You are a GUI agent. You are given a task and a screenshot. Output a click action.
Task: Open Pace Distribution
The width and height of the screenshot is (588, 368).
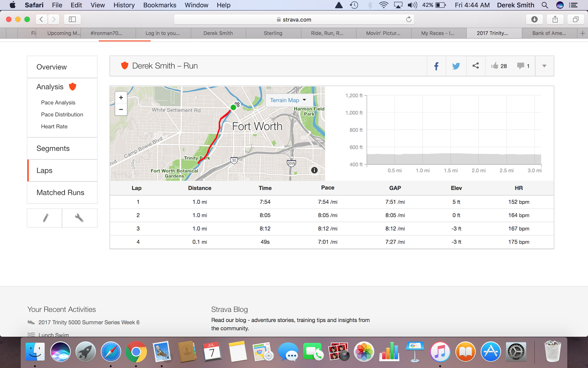point(62,114)
